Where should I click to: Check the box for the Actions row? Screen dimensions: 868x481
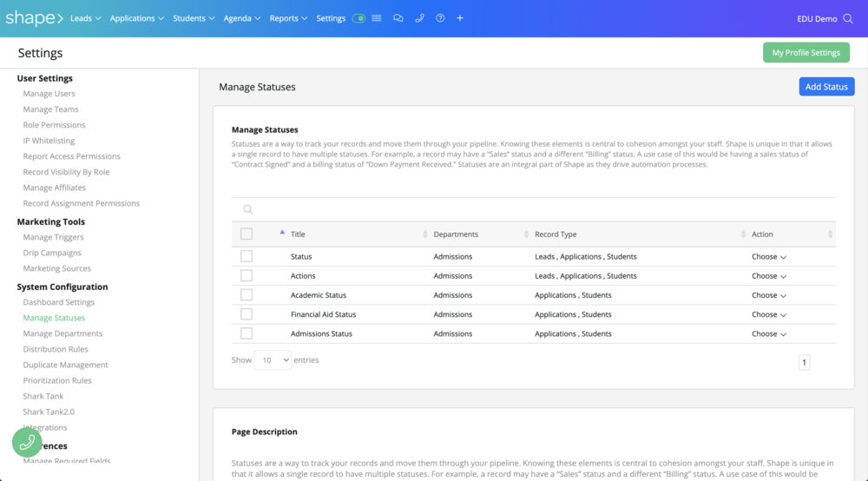click(247, 275)
